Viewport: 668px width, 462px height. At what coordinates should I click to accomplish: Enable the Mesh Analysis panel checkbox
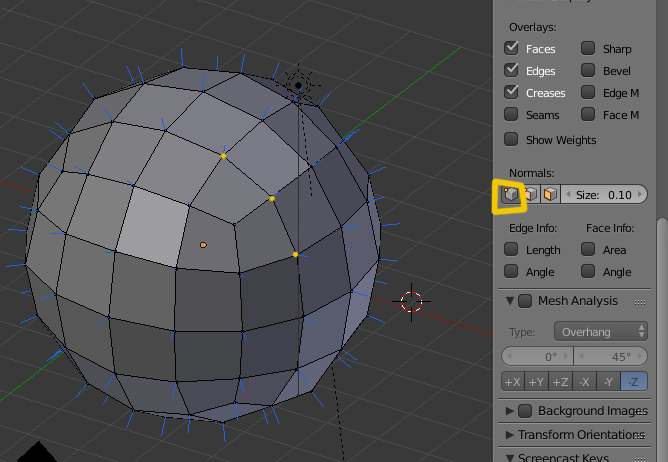click(525, 301)
